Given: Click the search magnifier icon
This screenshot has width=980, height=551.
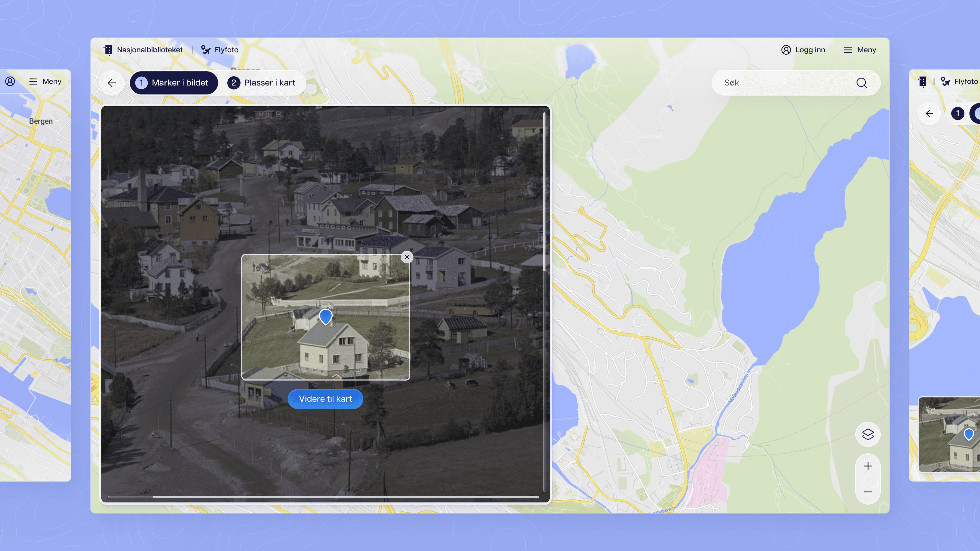Looking at the screenshot, I should pyautogui.click(x=861, y=83).
